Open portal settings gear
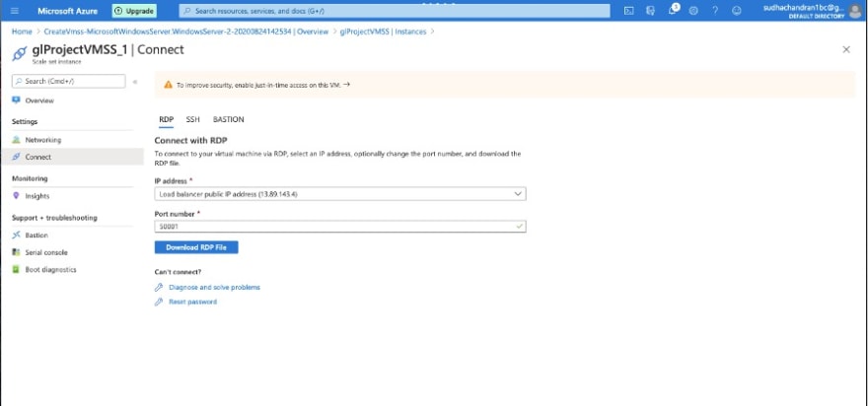868x406 pixels. tap(693, 11)
